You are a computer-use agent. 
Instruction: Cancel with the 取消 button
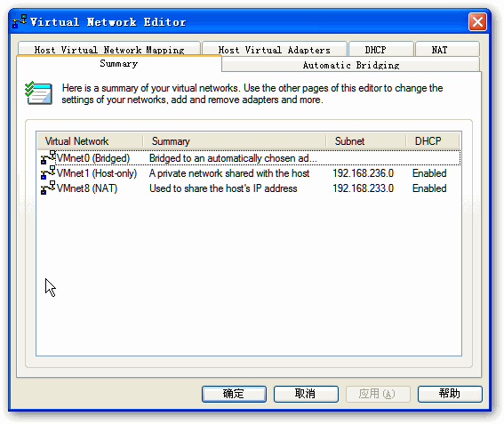point(306,394)
